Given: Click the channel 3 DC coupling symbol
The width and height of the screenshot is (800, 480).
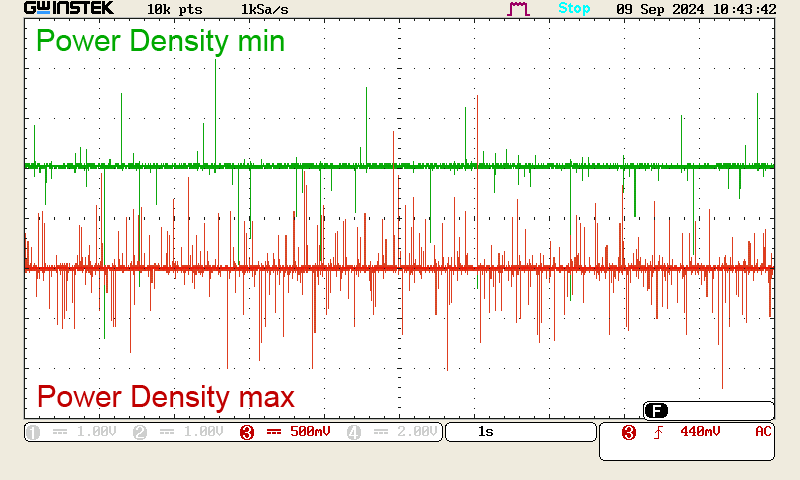Looking at the screenshot, I should 274,432.
